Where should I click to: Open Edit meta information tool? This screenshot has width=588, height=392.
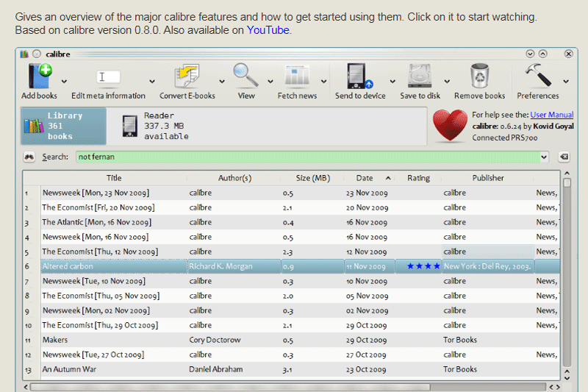coord(108,77)
